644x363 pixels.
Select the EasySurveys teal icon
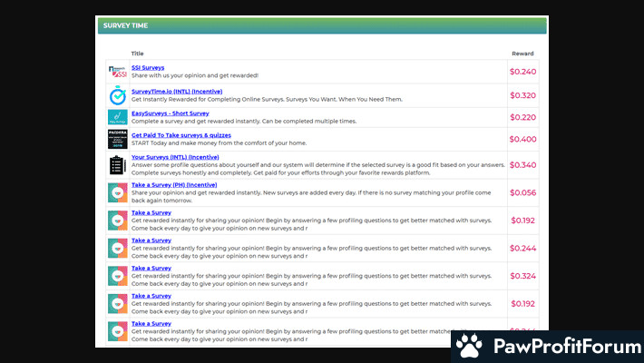(x=117, y=118)
